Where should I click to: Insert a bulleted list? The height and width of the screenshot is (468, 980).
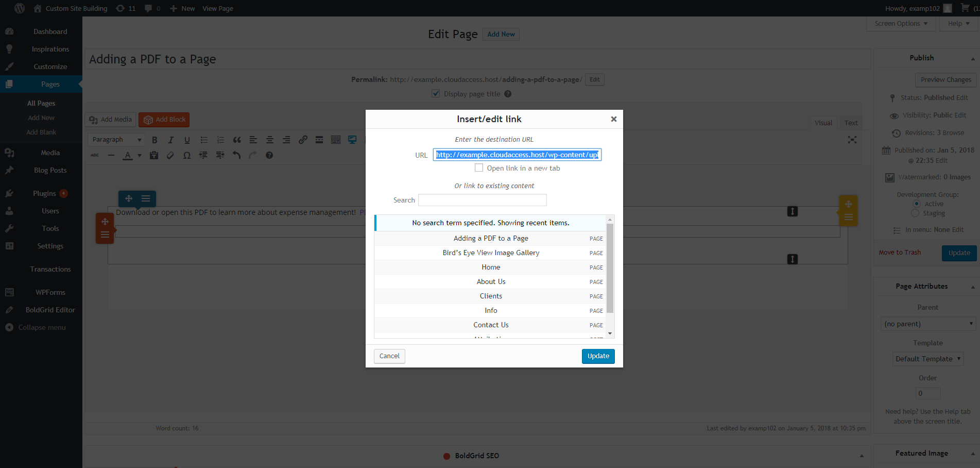point(204,140)
